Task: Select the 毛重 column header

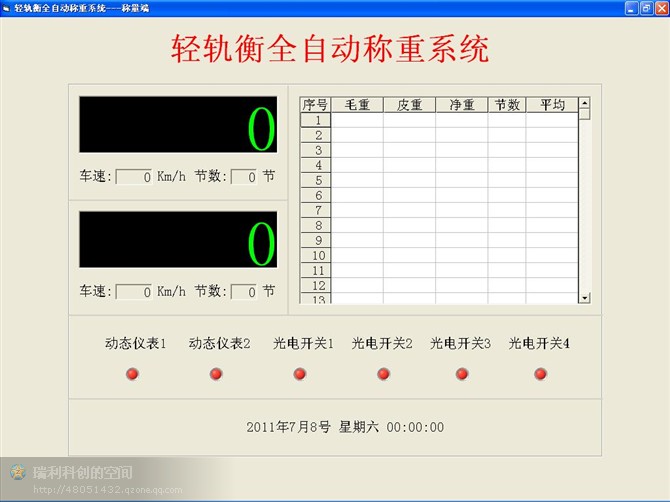Action: (357, 104)
